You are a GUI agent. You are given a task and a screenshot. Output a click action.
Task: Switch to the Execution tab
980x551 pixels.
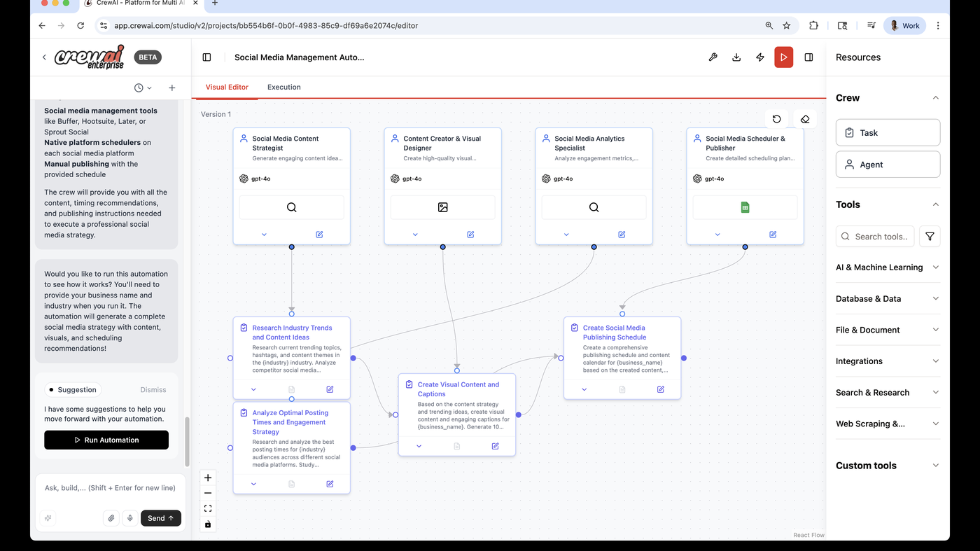tap(284, 88)
